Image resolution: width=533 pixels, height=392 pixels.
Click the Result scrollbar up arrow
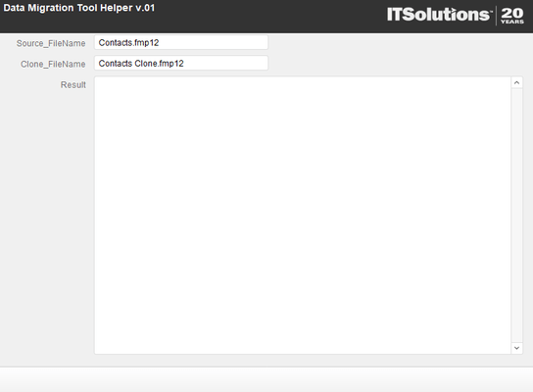click(516, 82)
